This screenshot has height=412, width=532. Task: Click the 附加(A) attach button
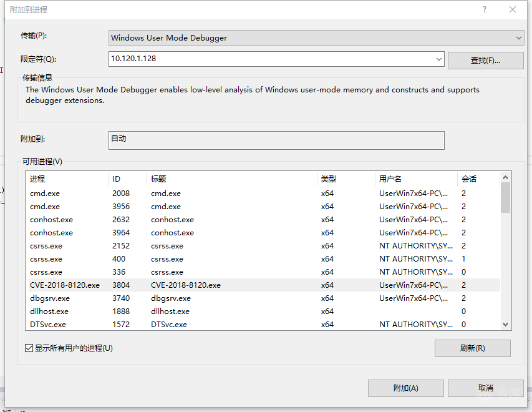pyautogui.click(x=405, y=388)
